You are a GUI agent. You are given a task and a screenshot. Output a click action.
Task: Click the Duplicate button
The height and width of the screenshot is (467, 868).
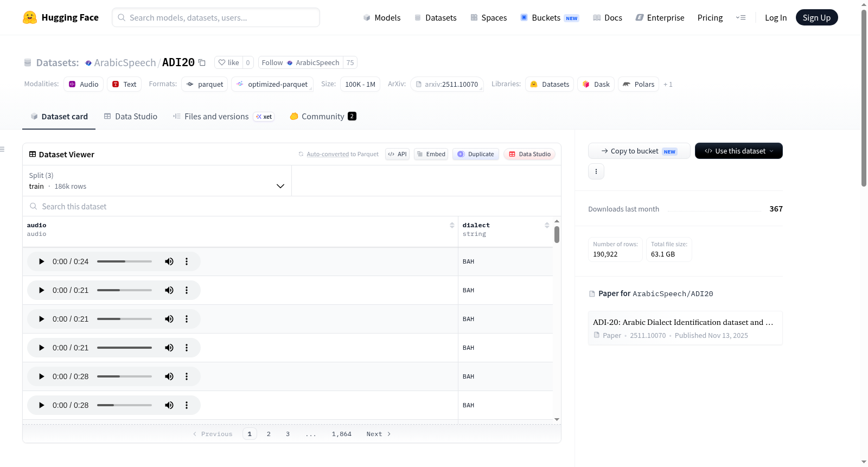(x=476, y=154)
